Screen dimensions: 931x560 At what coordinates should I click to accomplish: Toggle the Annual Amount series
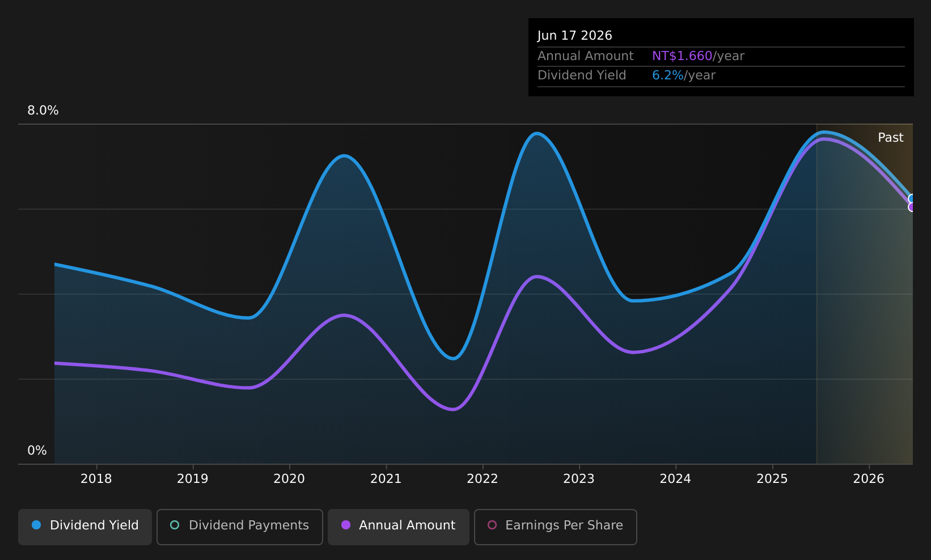click(x=399, y=527)
